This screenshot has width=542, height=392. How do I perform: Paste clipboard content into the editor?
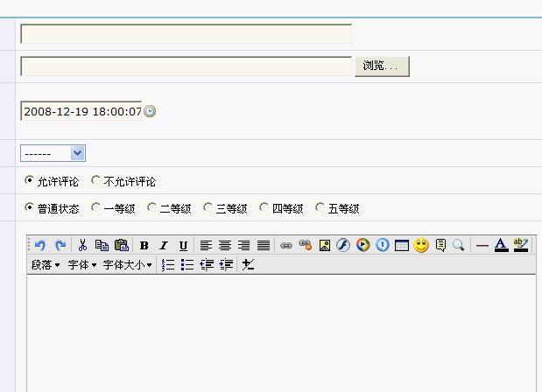122,245
